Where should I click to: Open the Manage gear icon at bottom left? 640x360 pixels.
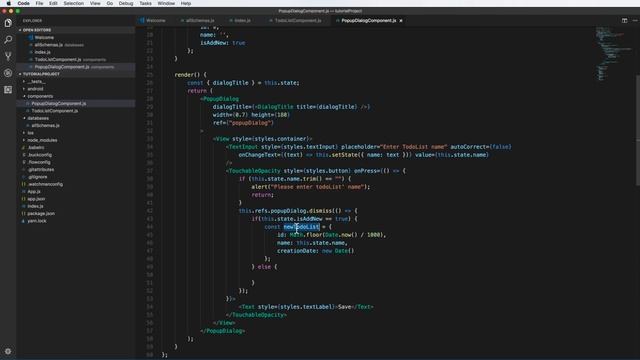click(x=8, y=351)
